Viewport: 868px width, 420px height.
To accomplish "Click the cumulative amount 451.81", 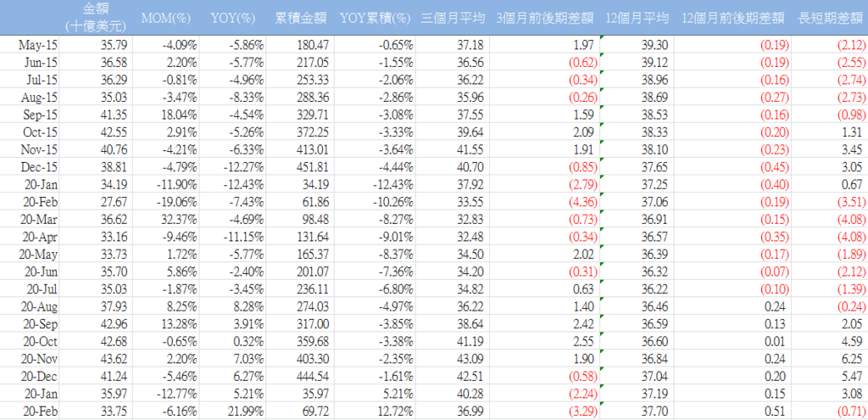I will [x=313, y=167].
